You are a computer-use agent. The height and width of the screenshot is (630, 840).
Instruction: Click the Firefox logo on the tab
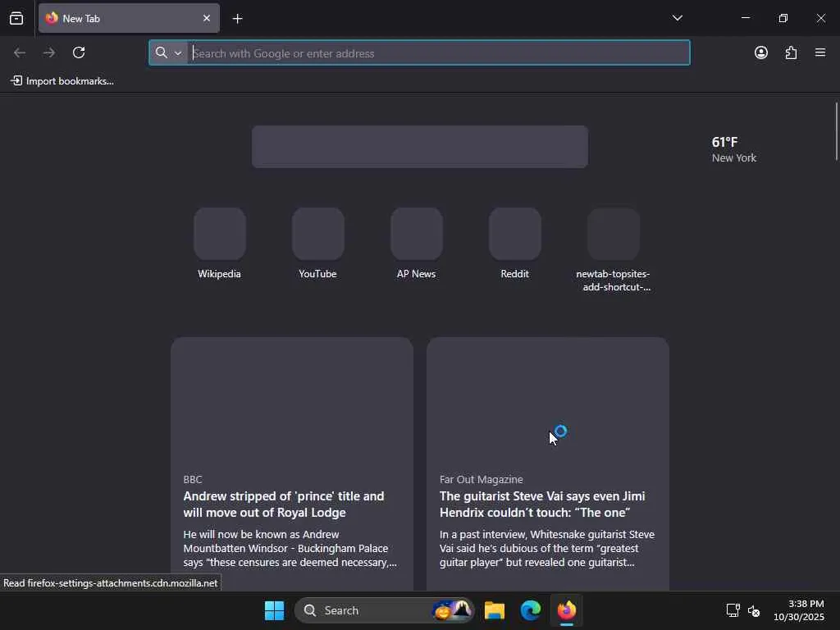tap(52, 18)
